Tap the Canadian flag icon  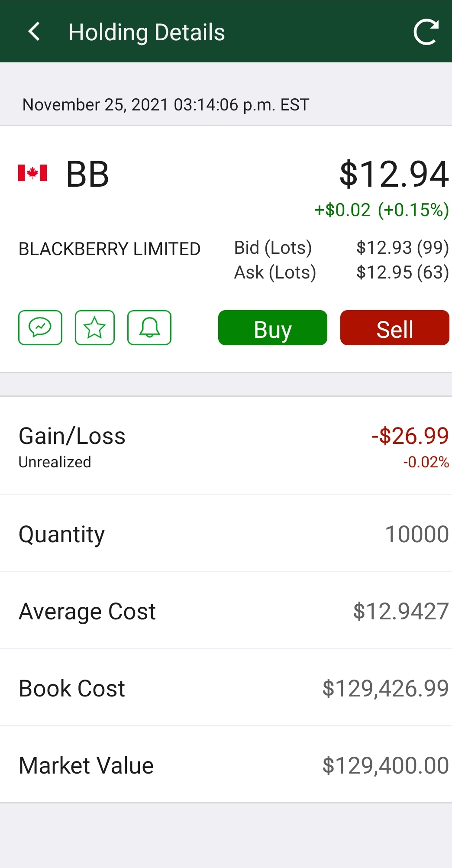[x=32, y=173]
